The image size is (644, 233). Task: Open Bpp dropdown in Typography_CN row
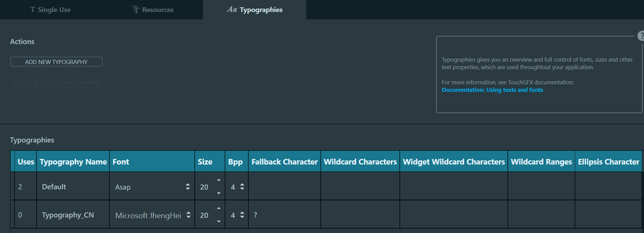click(x=237, y=215)
